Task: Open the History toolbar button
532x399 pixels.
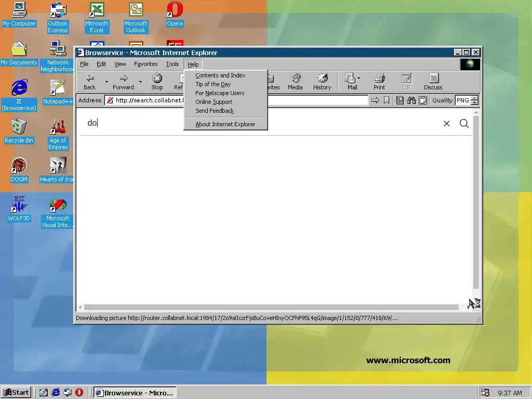Action: click(322, 82)
